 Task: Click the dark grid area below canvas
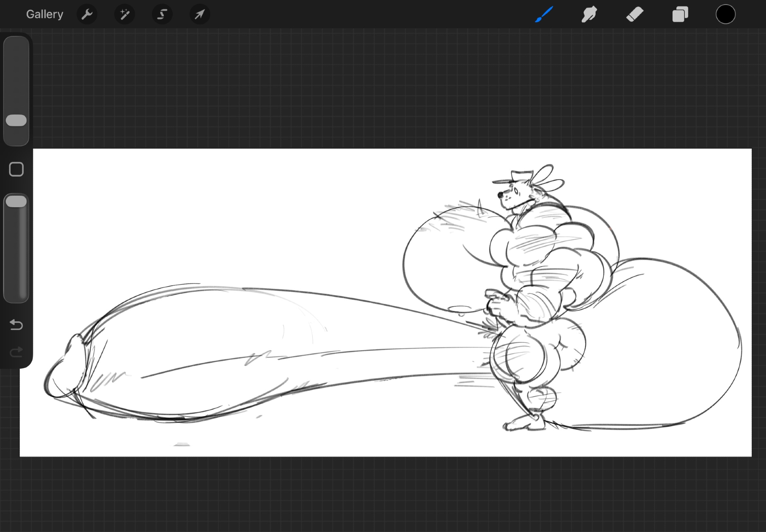coord(383,494)
